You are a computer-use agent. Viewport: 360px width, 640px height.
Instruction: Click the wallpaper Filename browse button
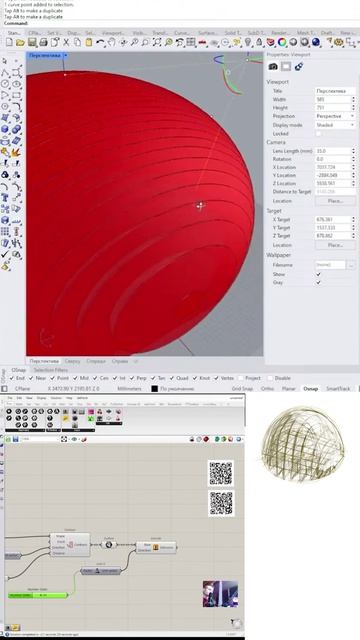pyautogui.click(x=351, y=265)
